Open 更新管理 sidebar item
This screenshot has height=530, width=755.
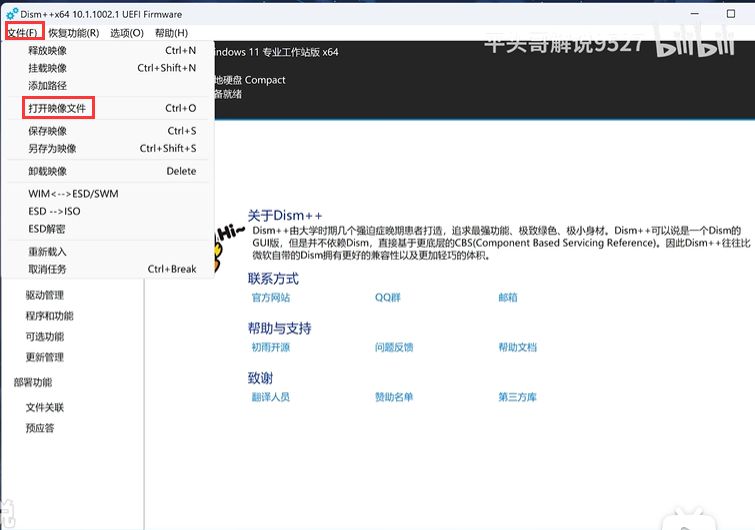point(45,357)
